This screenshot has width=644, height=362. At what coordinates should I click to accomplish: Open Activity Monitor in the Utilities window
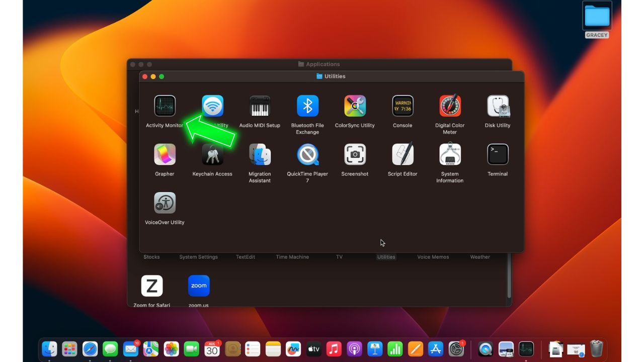click(x=165, y=106)
